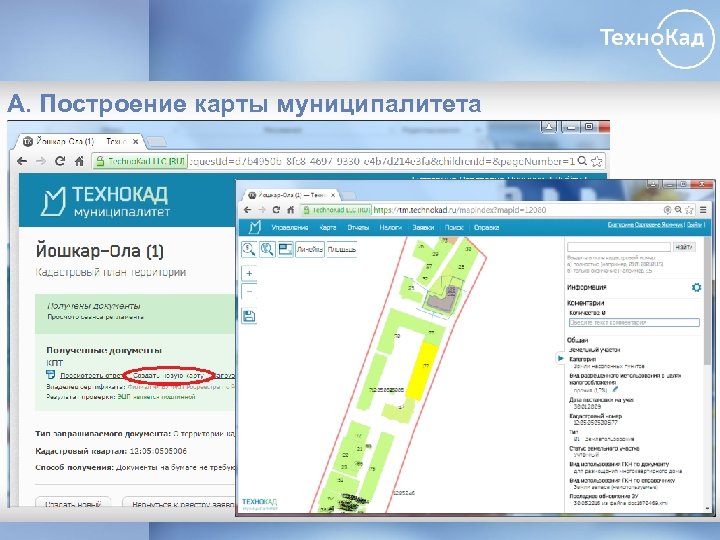Click Создать новую карту link
This screenshot has height=540, width=720.
168,376
